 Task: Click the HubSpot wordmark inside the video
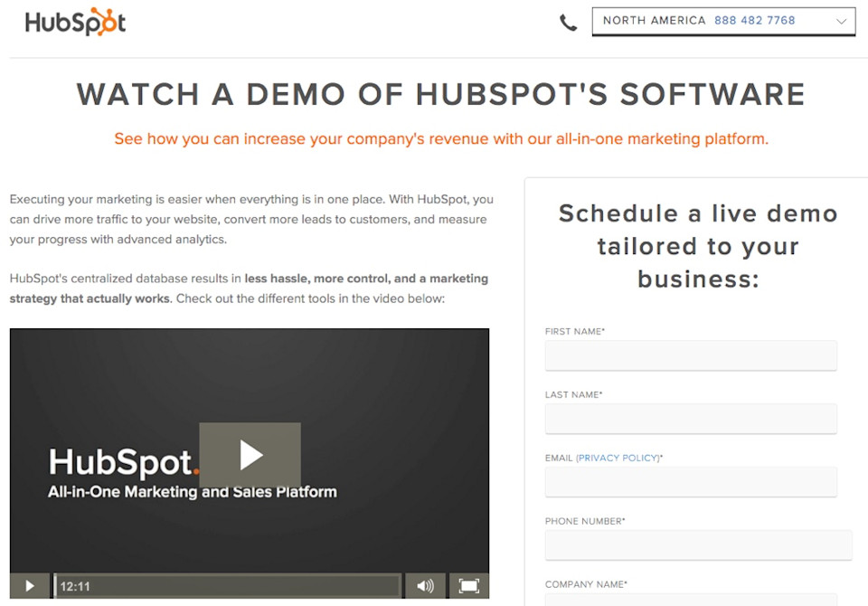pos(123,462)
